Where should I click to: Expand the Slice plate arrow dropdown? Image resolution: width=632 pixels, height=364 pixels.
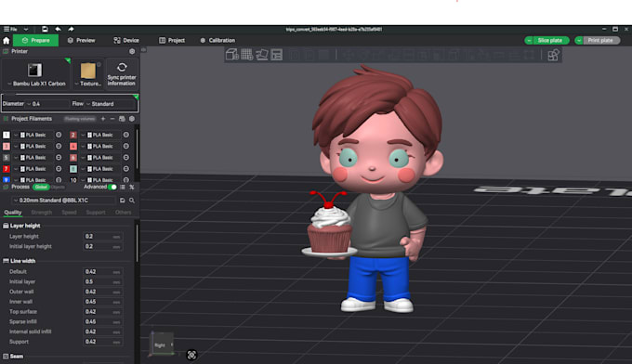point(529,40)
